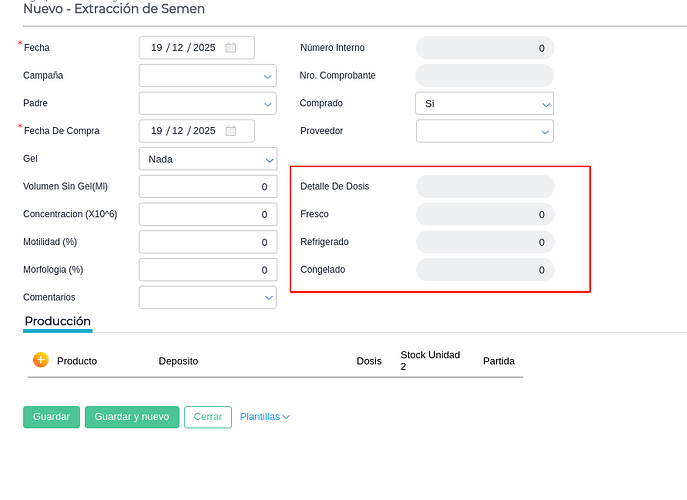Click the Guardar y nuevo button
Viewport: 687px width, 500px height.
coord(132,417)
